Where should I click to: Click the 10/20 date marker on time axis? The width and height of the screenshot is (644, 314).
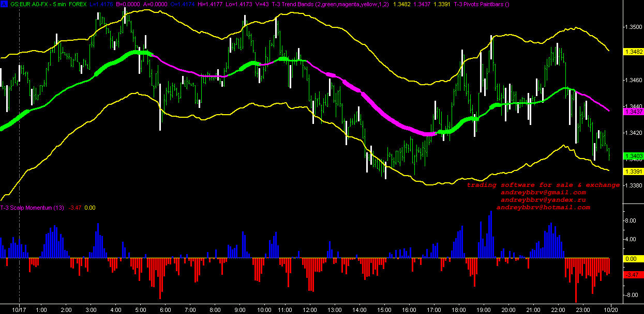pyautogui.click(x=611, y=309)
